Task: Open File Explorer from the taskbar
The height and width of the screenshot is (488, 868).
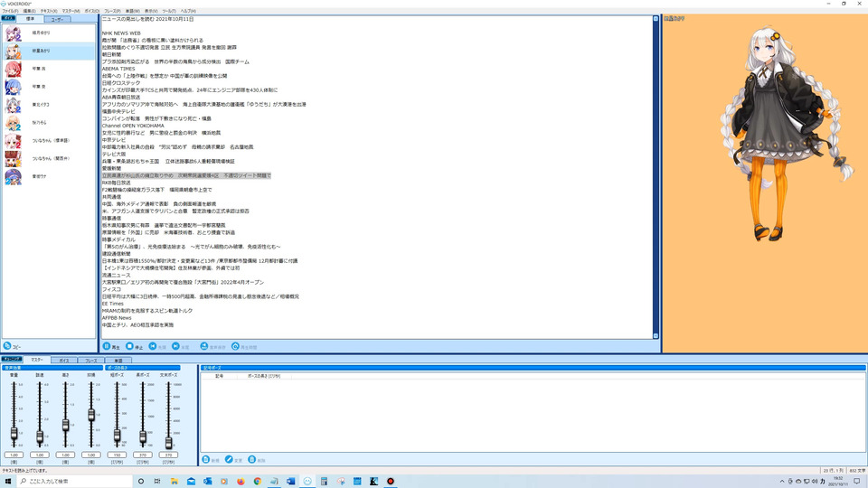Action: click(x=174, y=482)
